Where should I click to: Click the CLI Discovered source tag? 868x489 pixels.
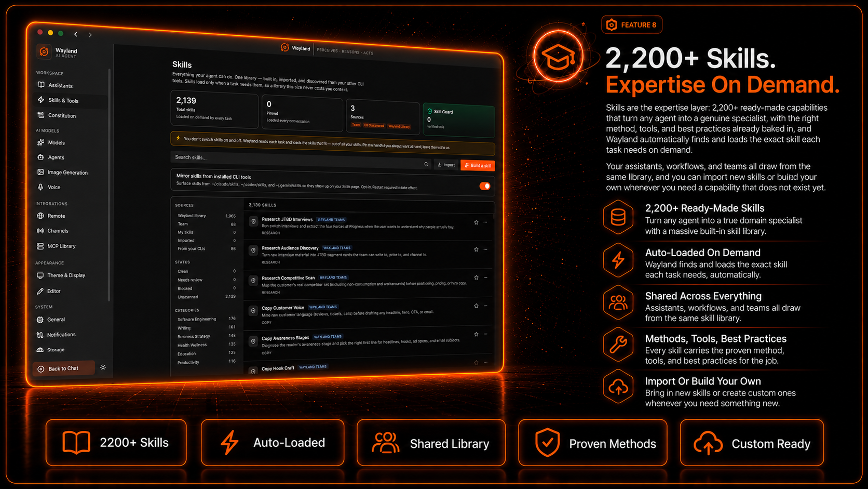coord(374,125)
